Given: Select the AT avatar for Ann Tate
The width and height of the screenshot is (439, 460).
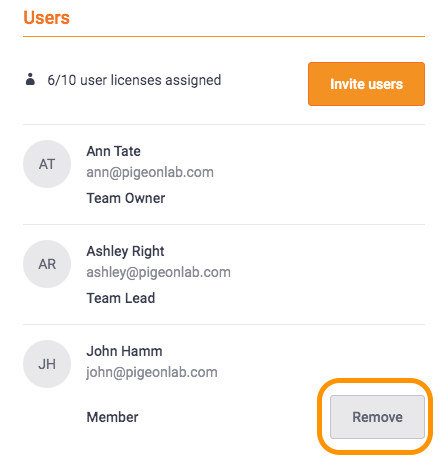Looking at the screenshot, I should (x=47, y=164).
